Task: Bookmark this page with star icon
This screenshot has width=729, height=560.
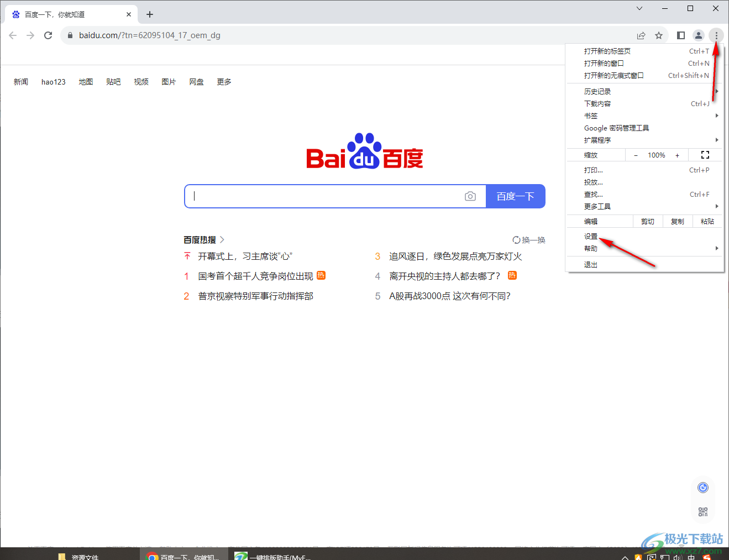Action: [659, 35]
